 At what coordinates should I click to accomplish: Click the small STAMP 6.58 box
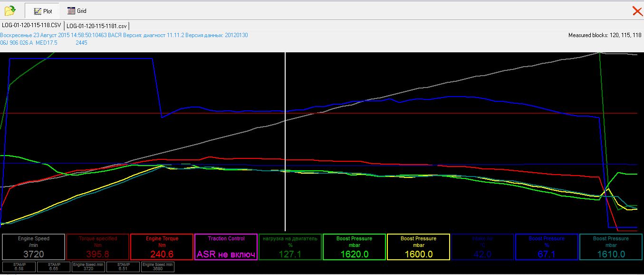pos(19,266)
